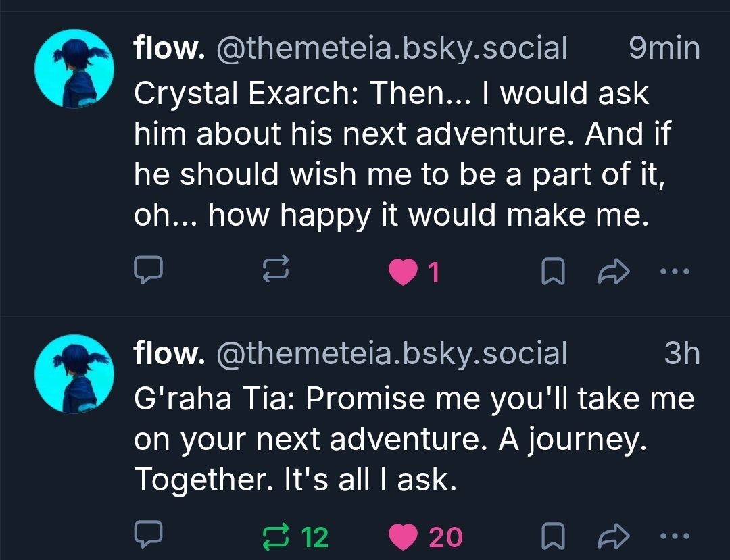
Task: Open flow.'s avatar on the 3h post
Action: pos(72,374)
